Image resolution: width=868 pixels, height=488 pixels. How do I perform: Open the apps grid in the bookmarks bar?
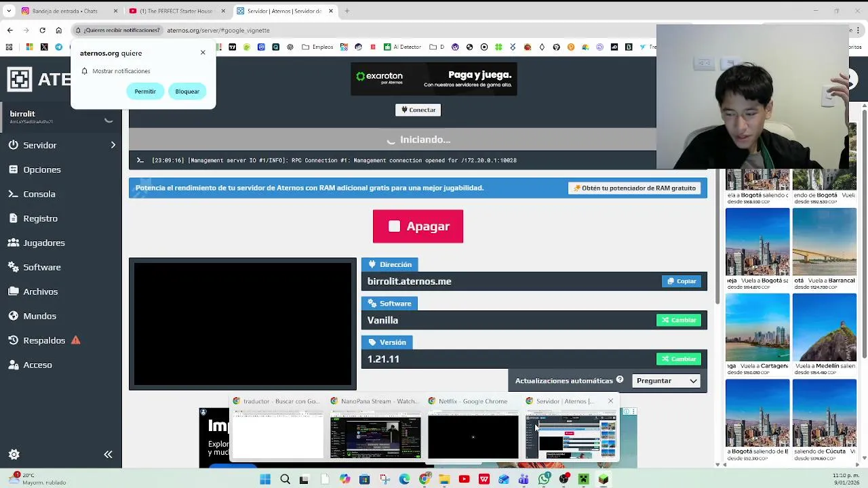point(9,47)
